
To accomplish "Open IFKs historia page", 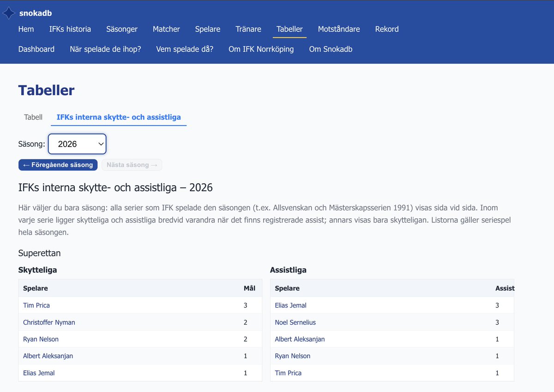I will coord(70,29).
